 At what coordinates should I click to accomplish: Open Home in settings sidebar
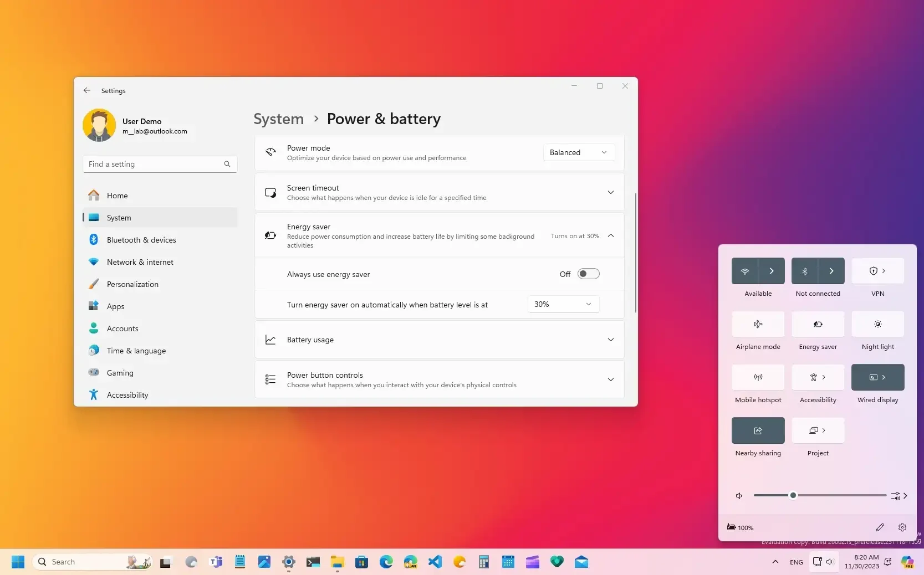point(160,196)
